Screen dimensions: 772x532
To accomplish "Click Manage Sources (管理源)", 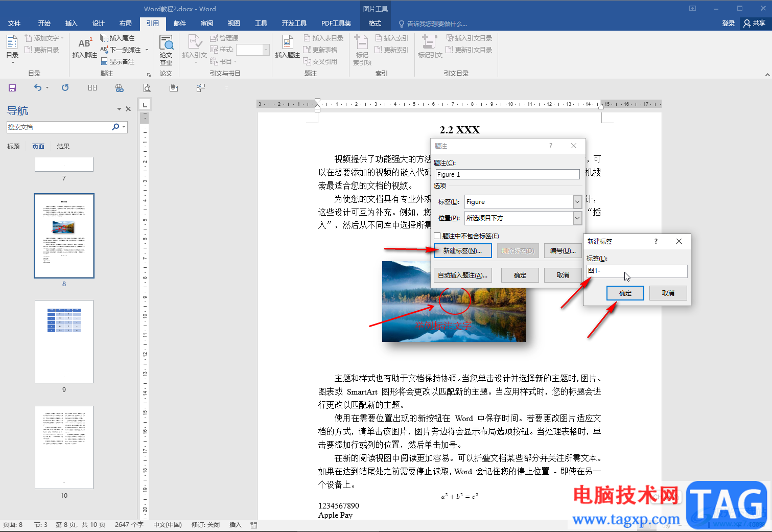I will (x=224, y=38).
